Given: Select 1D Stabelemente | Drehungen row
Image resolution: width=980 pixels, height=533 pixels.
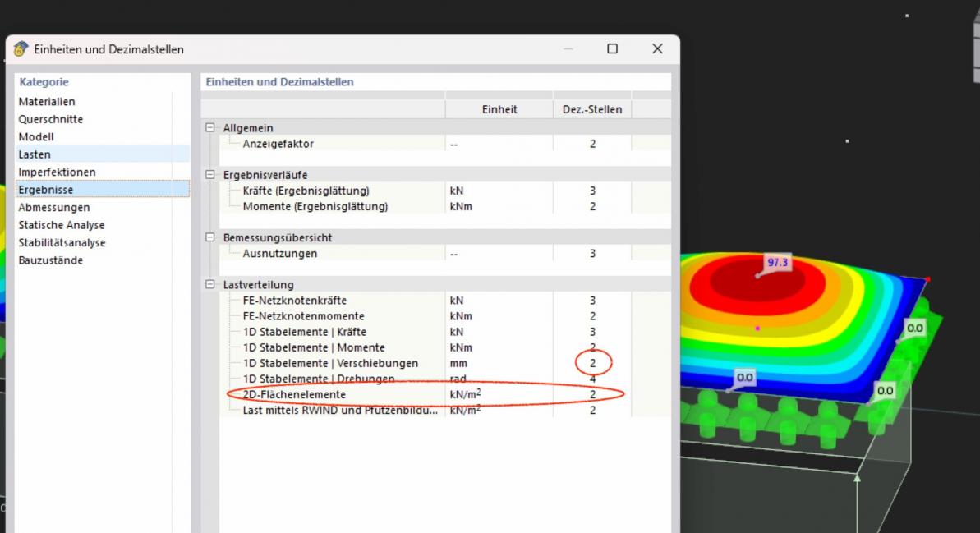Looking at the screenshot, I should (319, 379).
